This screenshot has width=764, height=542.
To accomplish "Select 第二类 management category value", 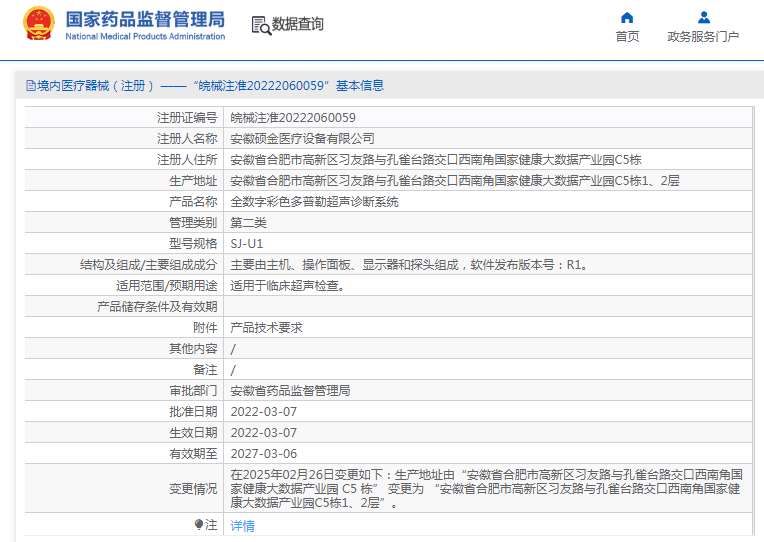I will tap(248, 222).
